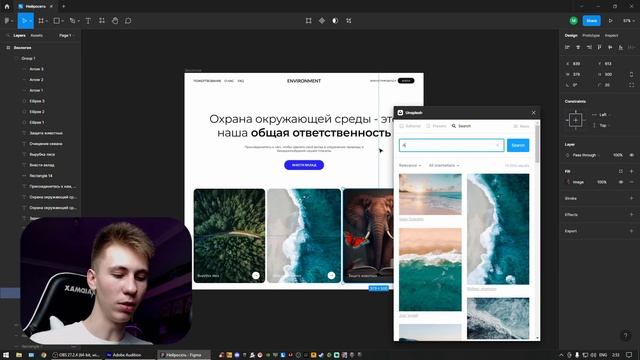Click the Create link icon in toolbar

pos(349,21)
